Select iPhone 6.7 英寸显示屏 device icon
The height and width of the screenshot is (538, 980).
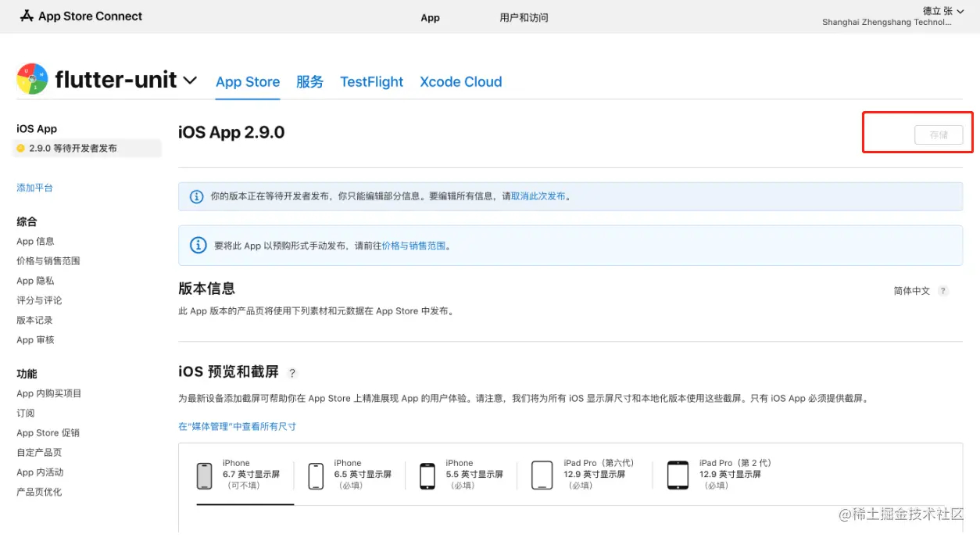coord(205,475)
